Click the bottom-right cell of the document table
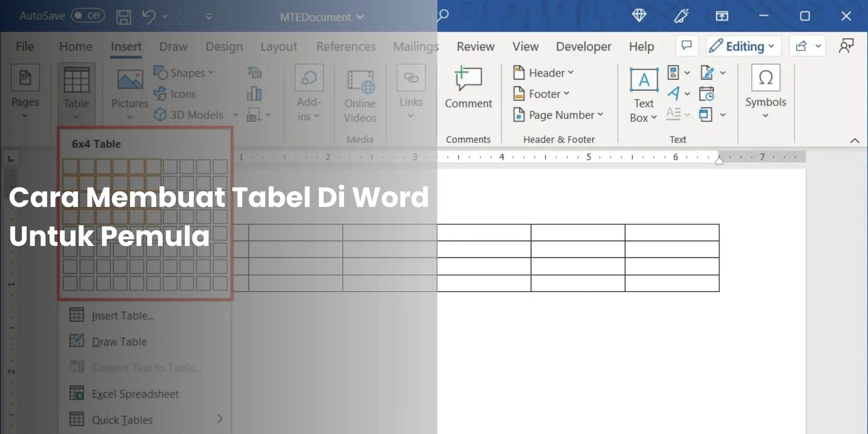The height and width of the screenshot is (434, 868). [x=672, y=283]
